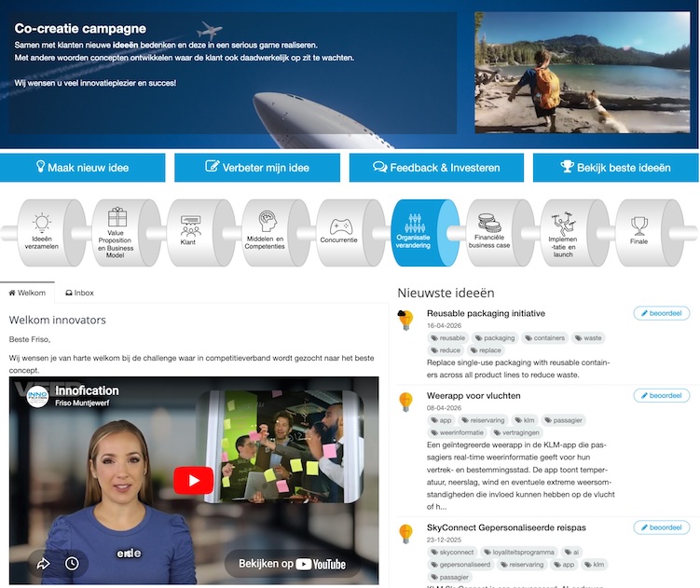
Task: Select Value Proposition en Business Model stage
Action: [117, 232]
